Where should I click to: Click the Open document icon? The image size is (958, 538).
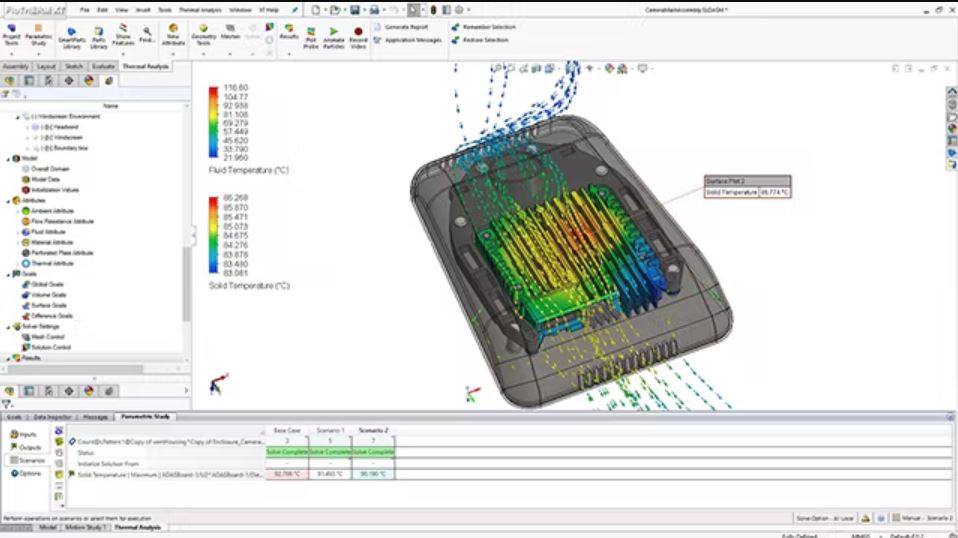(335, 10)
